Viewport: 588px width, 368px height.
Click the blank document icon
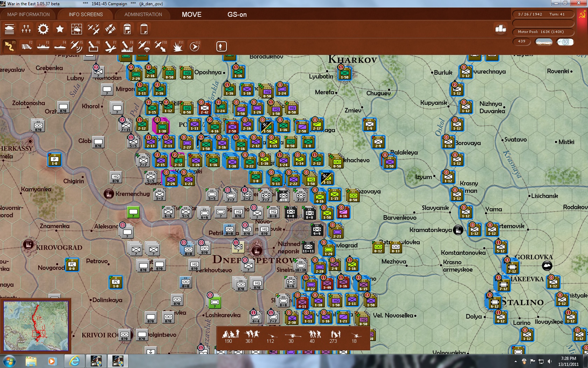144,29
